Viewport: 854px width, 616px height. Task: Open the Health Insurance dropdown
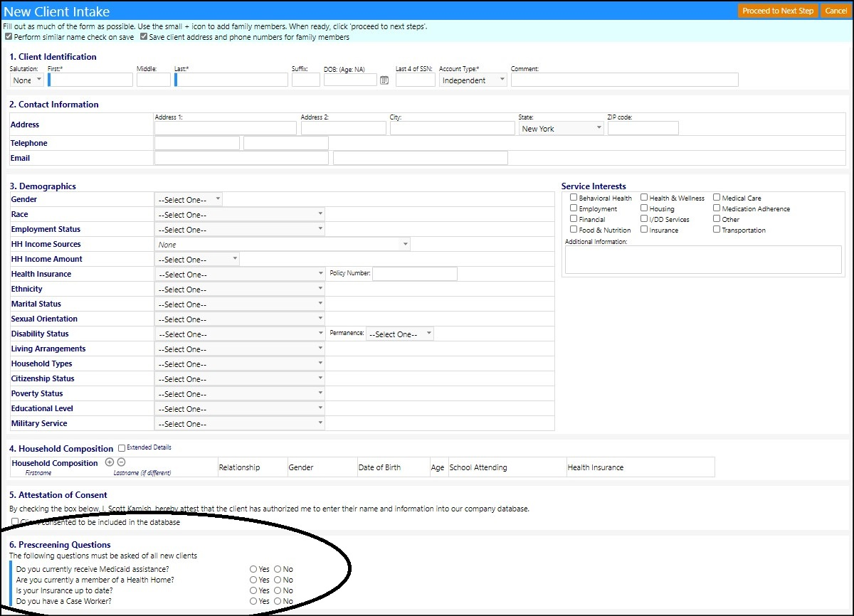tap(240, 275)
